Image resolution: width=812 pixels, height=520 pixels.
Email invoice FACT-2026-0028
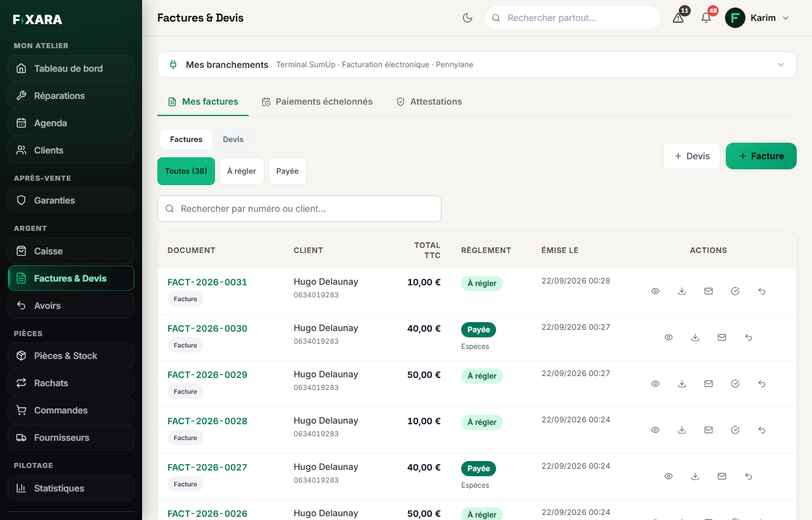709,430
